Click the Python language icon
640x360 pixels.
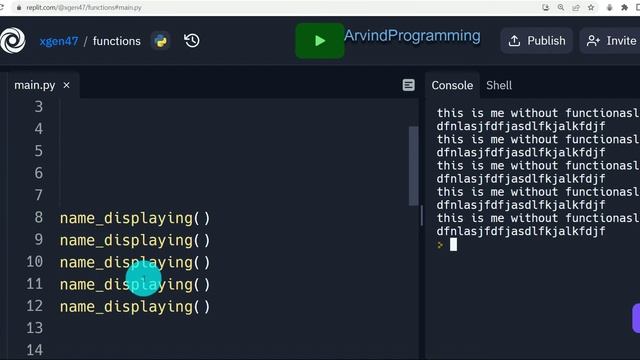pos(160,41)
